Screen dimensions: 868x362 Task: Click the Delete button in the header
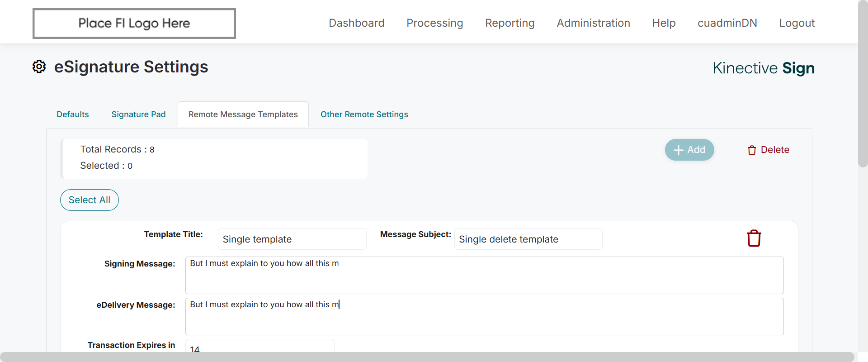point(769,150)
